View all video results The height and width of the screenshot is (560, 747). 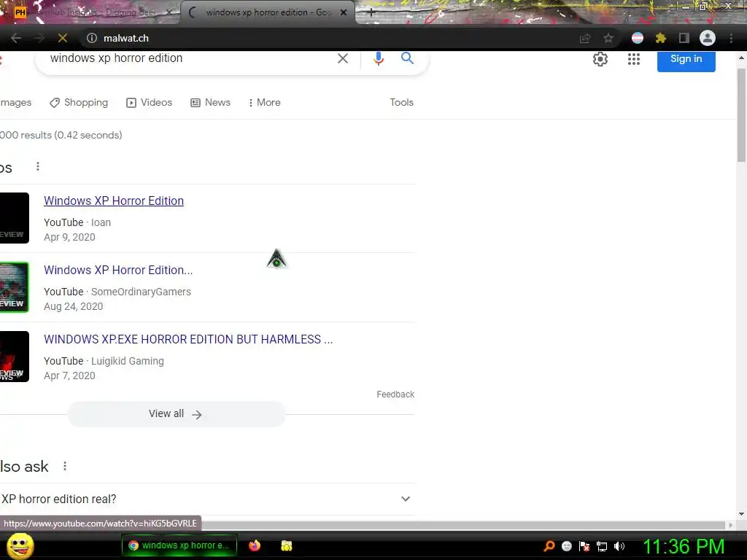coord(177,414)
